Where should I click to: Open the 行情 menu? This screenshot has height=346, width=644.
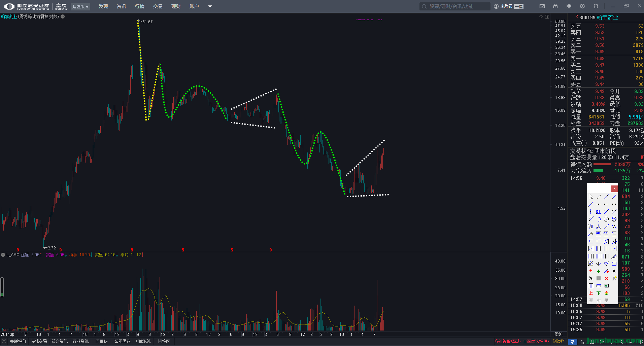(140, 6)
